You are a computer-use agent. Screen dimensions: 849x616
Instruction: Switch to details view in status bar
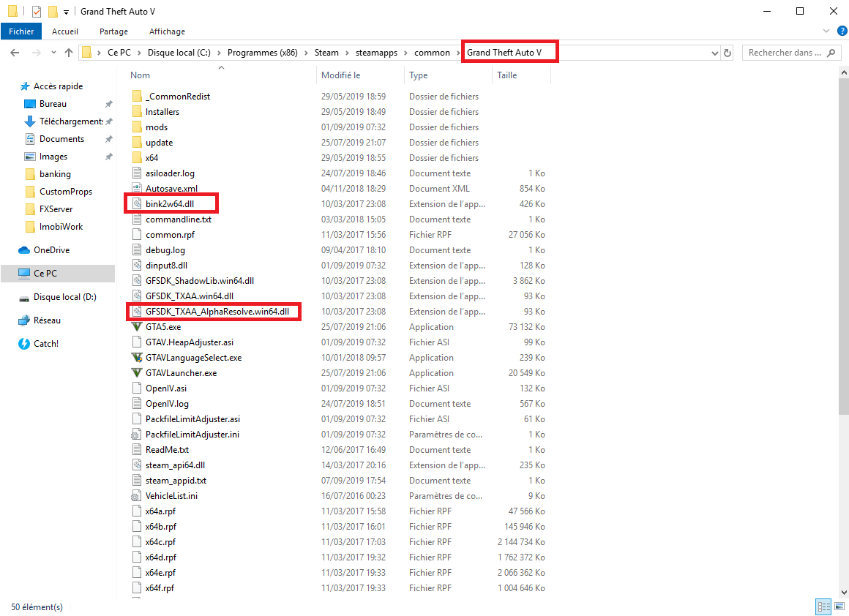pos(823,606)
